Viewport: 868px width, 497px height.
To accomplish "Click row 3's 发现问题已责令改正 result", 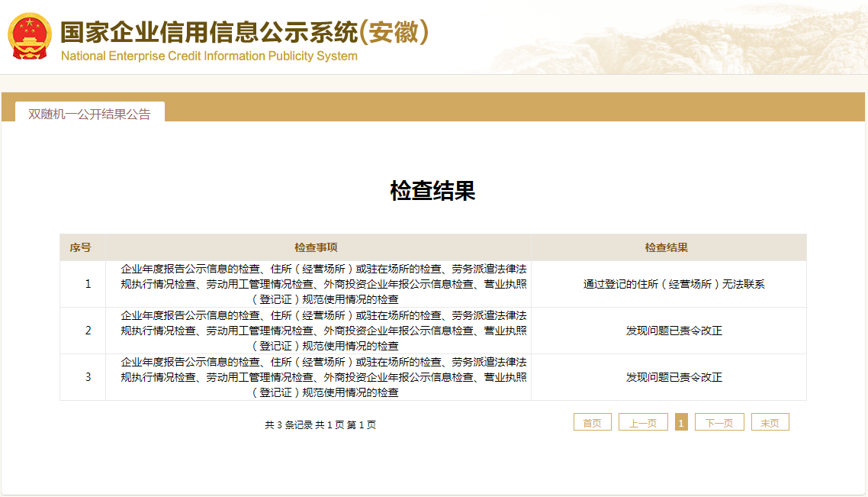I will click(x=674, y=377).
